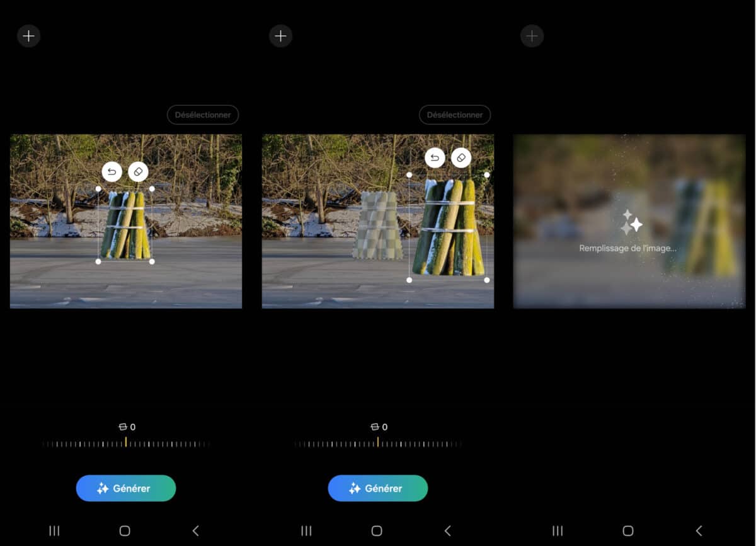This screenshot has width=756, height=546.
Task: Tap the plus icon in the left screen
Action: (28, 36)
